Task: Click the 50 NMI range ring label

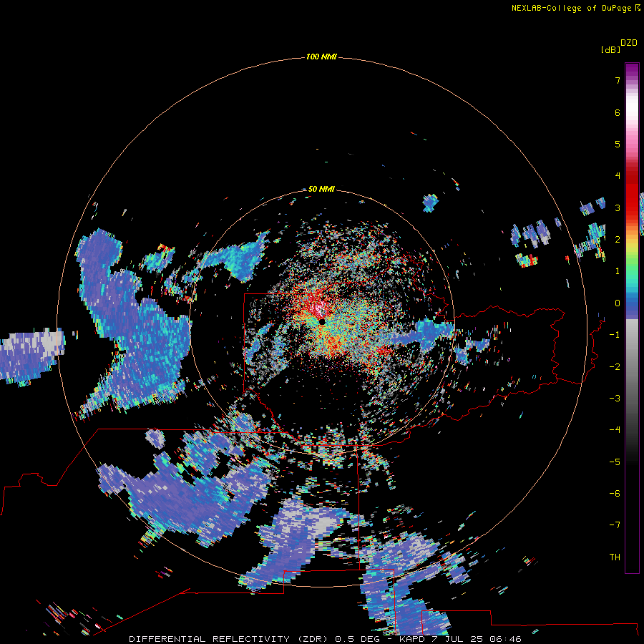Action: 321,189
